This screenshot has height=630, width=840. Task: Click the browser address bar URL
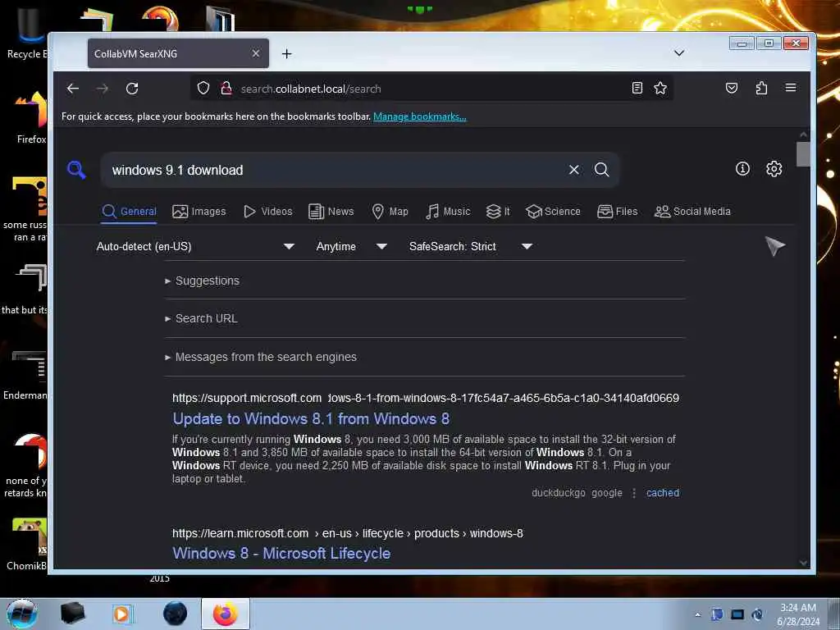(x=311, y=89)
